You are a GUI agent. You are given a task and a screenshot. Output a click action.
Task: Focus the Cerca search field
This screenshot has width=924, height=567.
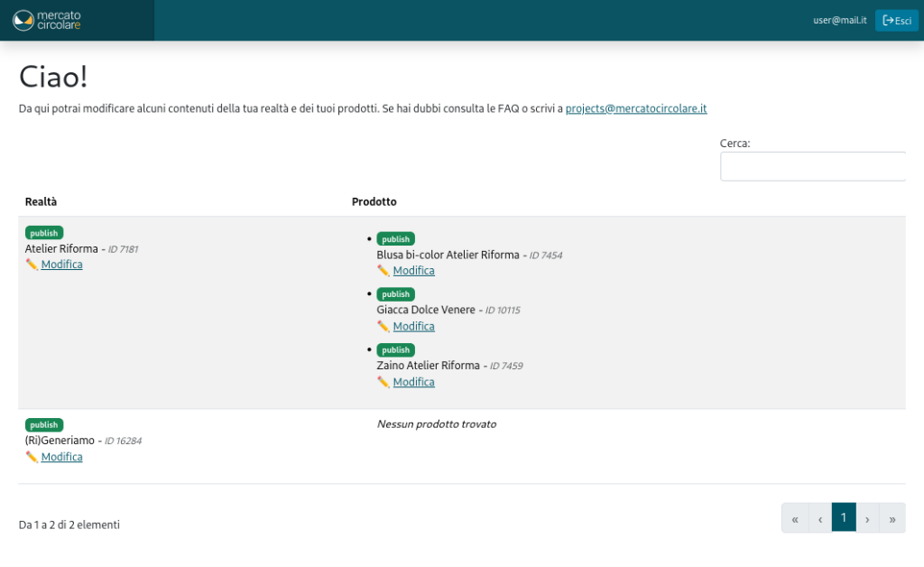click(x=813, y=166)
